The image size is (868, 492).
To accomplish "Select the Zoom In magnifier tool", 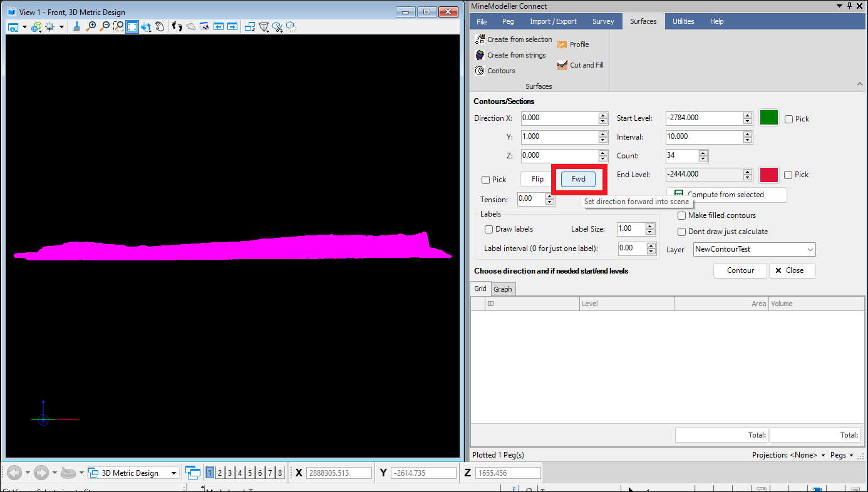I will [91, 26].
